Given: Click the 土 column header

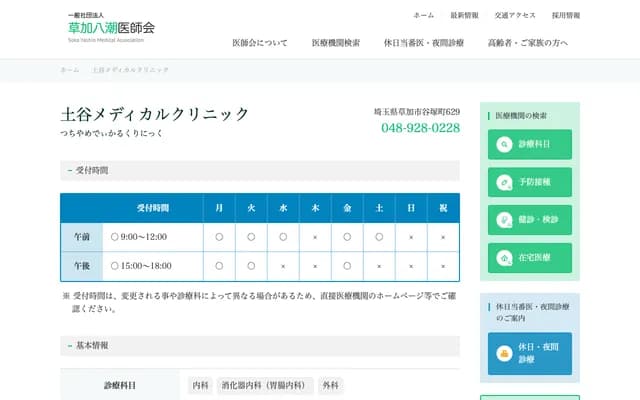Looking at the screenshot, I should tap(379, 208).
